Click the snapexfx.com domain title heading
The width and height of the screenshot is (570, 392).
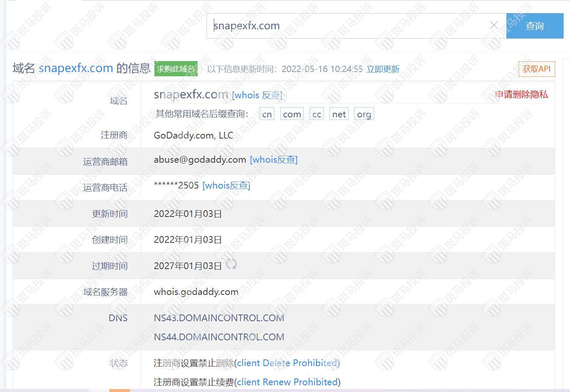pyautogui.click(x=76, y=68)
